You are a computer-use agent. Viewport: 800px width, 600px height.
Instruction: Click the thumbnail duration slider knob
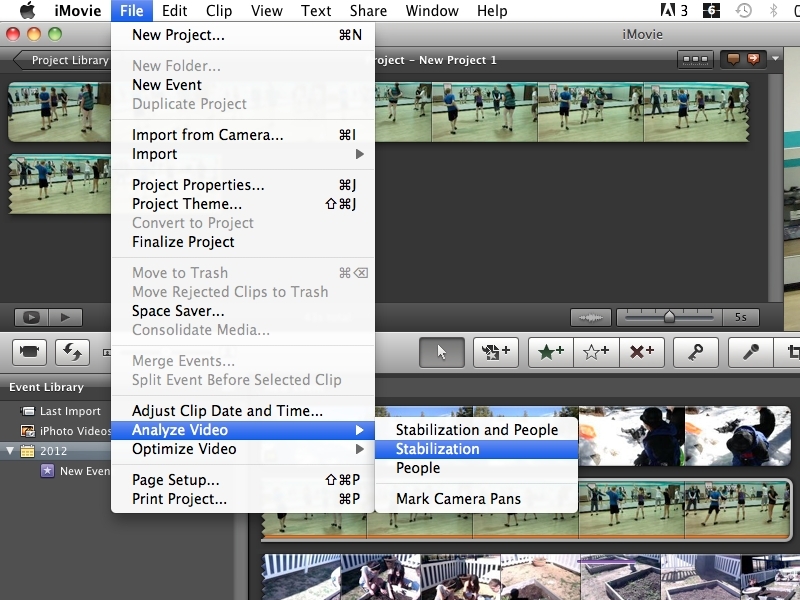pyautogui.click(x=669, y=317)
